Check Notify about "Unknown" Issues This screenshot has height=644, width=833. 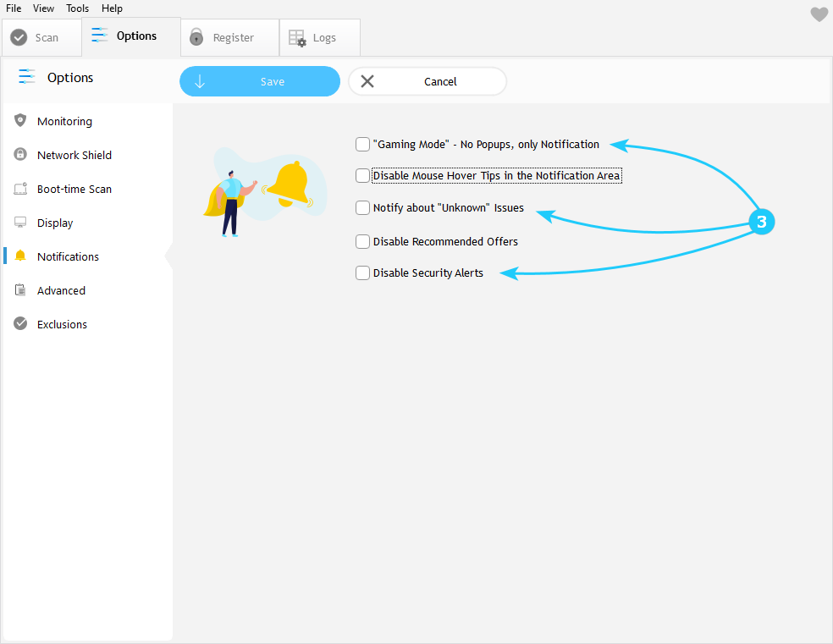(363, 208)
